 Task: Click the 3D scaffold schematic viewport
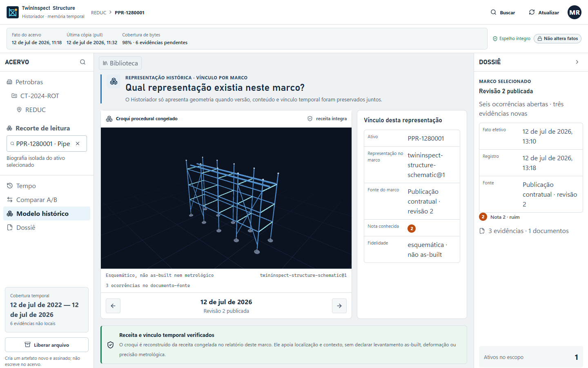pos(226,198)
